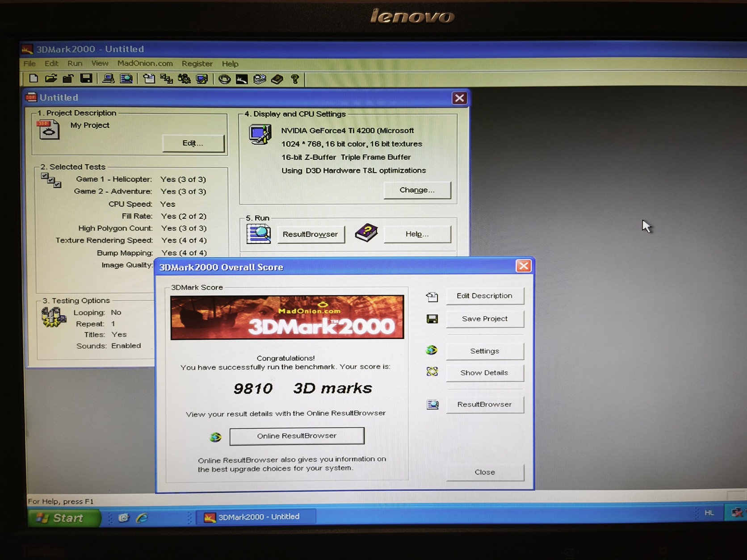This screenshot has height=560, width=747.
Task: Click the "My Project" description text
Action: (90, 125)
